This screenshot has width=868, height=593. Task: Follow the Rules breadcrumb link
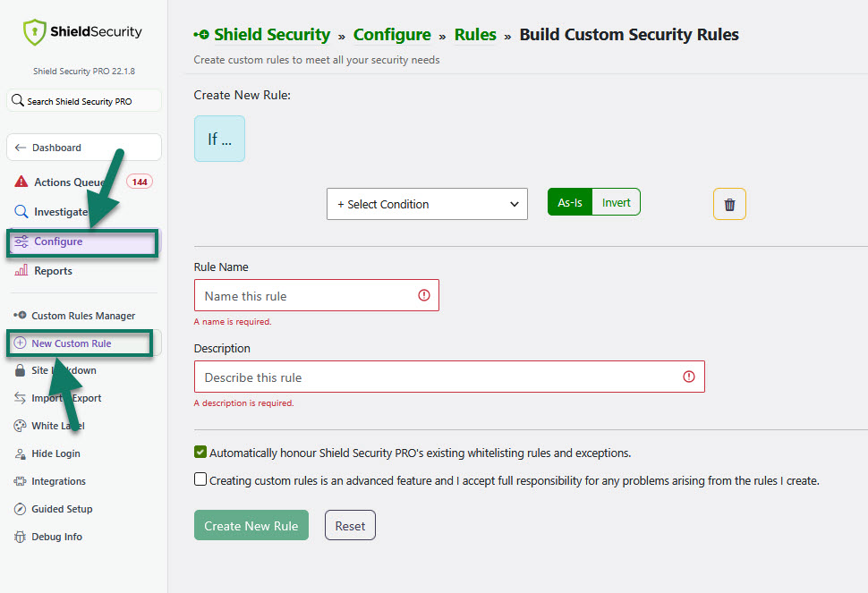475,35
